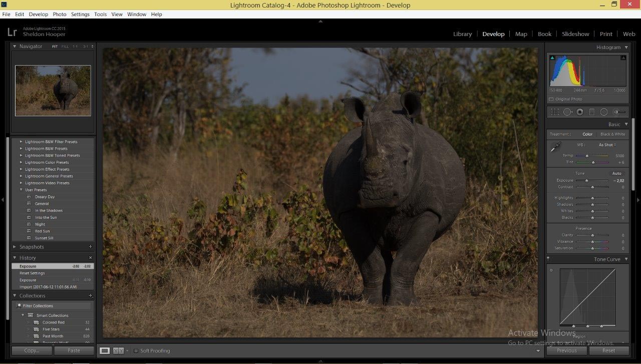The height and width of the screenshot is (364, 641).
Task: Select the Crop Overlay tool
Action: pyautogui.click(x=555, y=112)
